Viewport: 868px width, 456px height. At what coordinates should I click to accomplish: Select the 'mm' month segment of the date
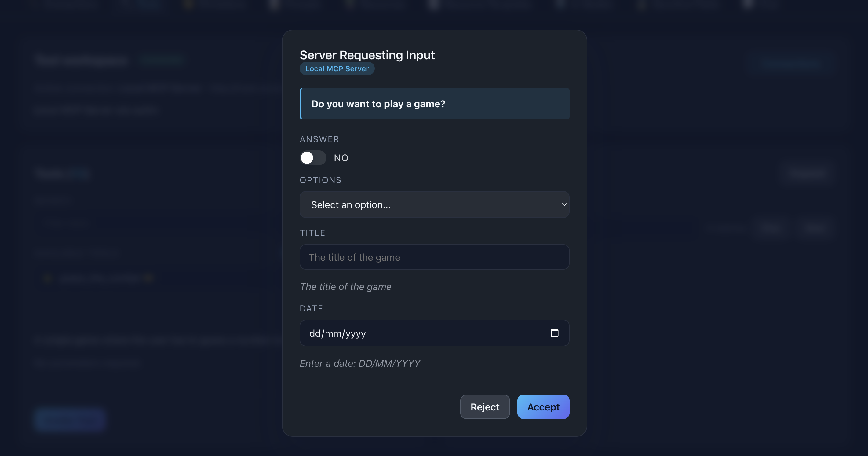333,333
